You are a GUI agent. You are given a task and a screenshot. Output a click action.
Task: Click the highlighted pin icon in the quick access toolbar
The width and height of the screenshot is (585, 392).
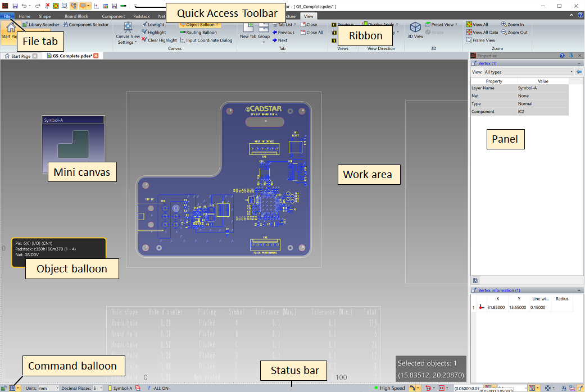point(74,6)
